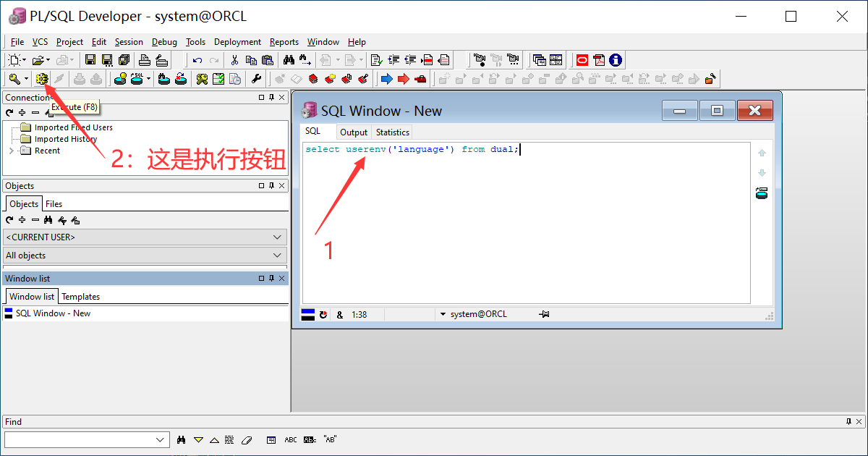
Task: Click the Undo arrow icon
Action: [197, 60]
